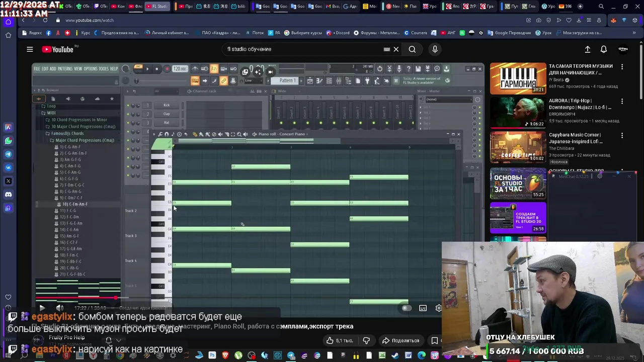644x362 pixels.
Task: Open YouTube notifications bell
Action: pyautogui.click(x=604, y=49)
